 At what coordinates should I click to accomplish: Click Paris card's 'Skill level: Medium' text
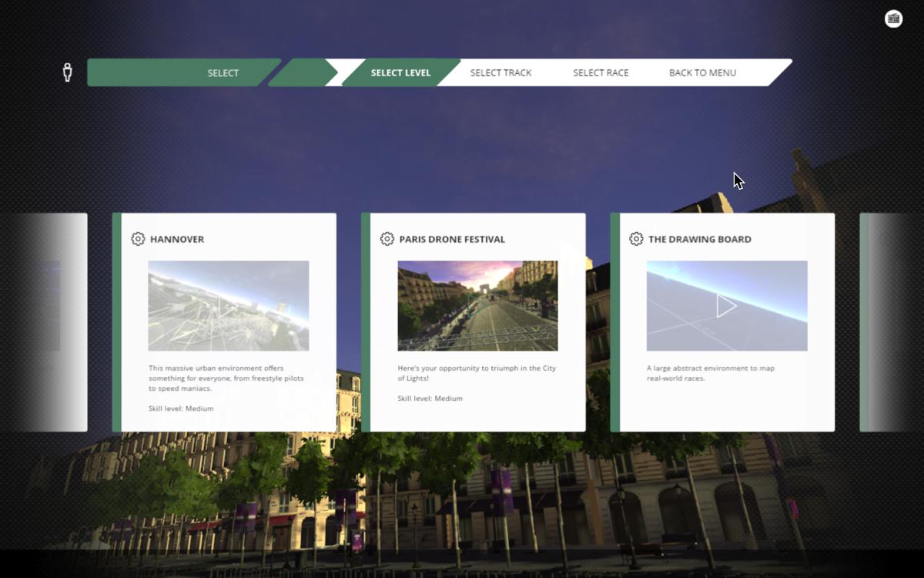[430, 398]
